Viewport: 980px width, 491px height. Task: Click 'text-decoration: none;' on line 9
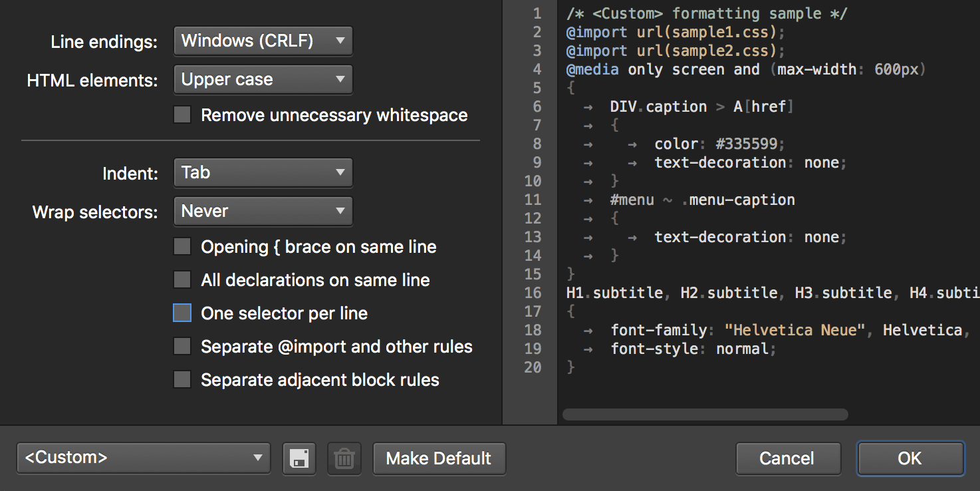[751, 162]
